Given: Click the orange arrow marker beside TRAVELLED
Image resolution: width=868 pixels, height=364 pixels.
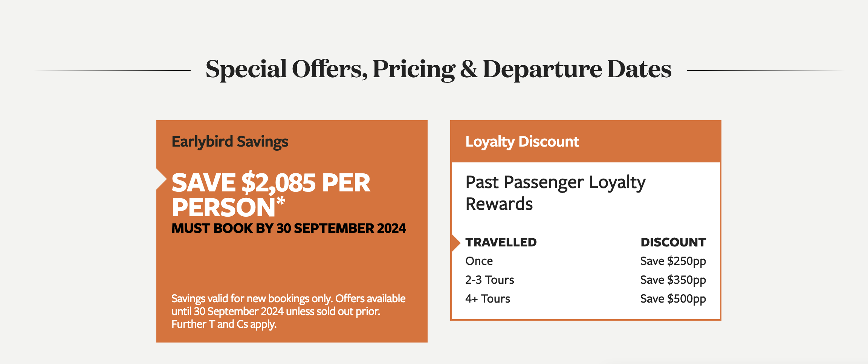Looking at the screenshot, I should click(456, 243).
